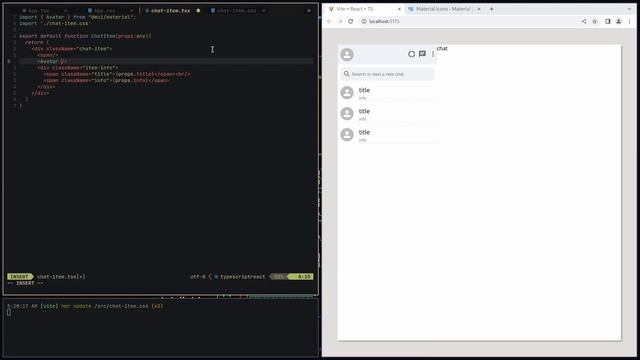View site information icon beside localhost URL
640x360 pixels.
point(364,21)
